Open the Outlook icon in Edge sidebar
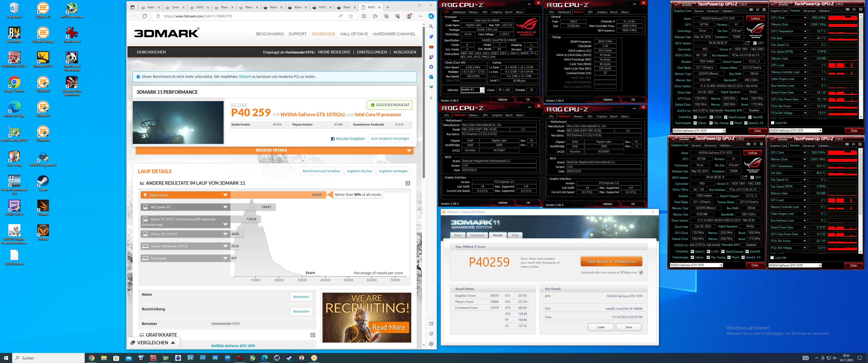Viewport: 868px width, 363px height. 431,77
